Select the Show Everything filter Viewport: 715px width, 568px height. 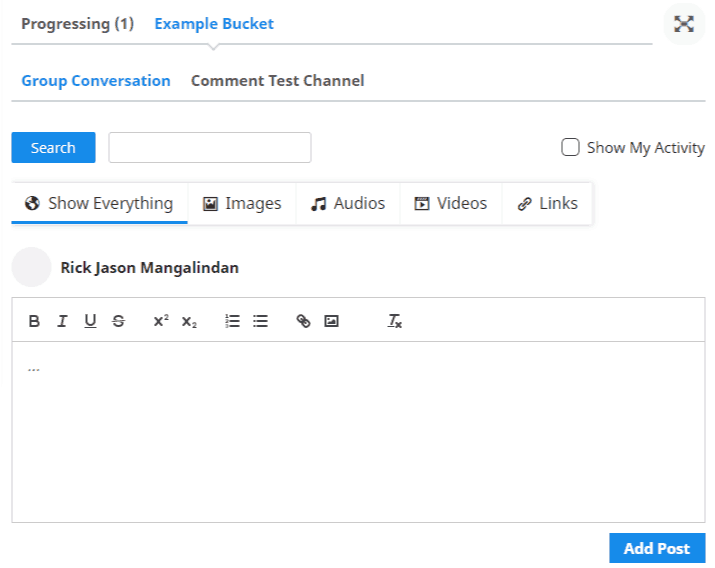[99, 203]
